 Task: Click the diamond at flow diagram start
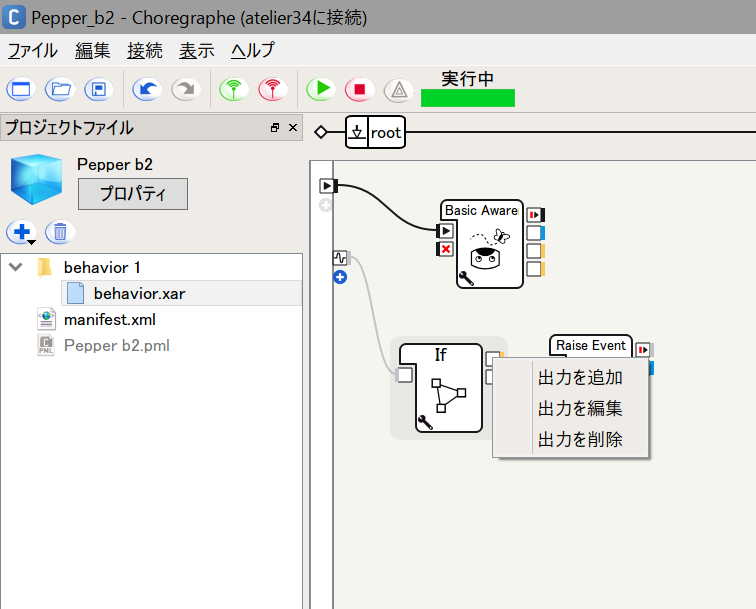(x=321, y=132)
